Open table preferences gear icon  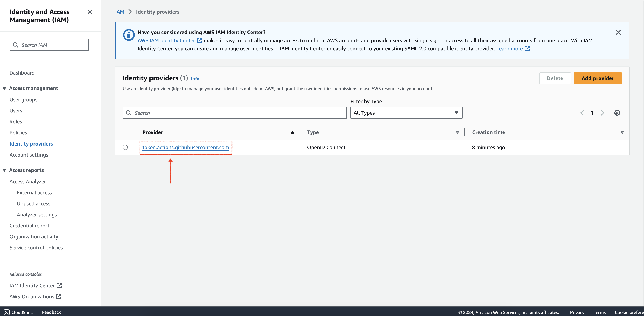(617, 113)
